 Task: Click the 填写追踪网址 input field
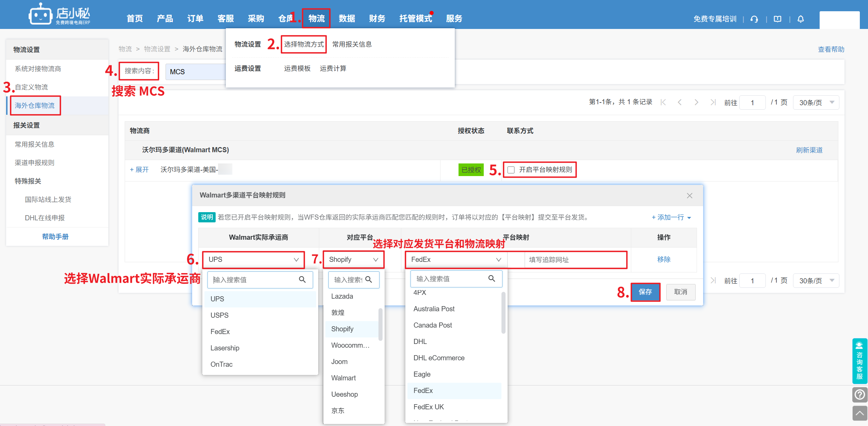pos(576,260)
